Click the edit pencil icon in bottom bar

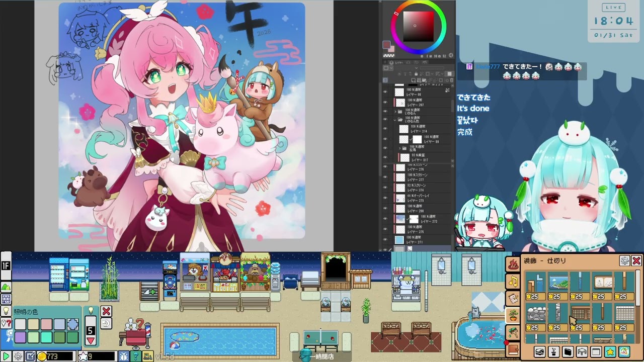[x=30, y=356]
